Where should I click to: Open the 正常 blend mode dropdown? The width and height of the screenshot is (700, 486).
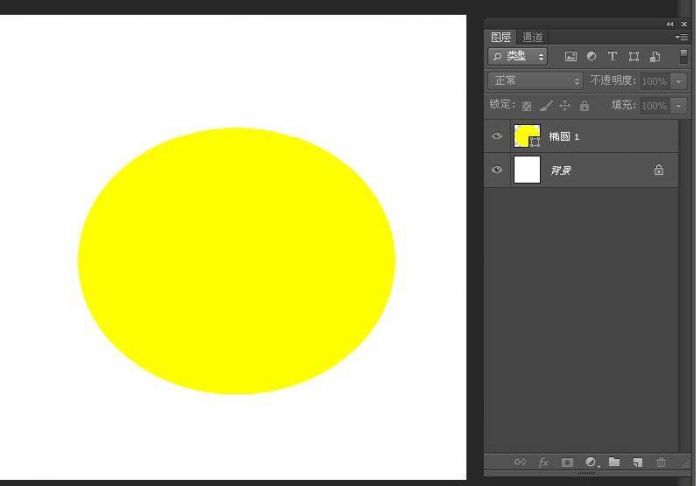click(535, 81)
